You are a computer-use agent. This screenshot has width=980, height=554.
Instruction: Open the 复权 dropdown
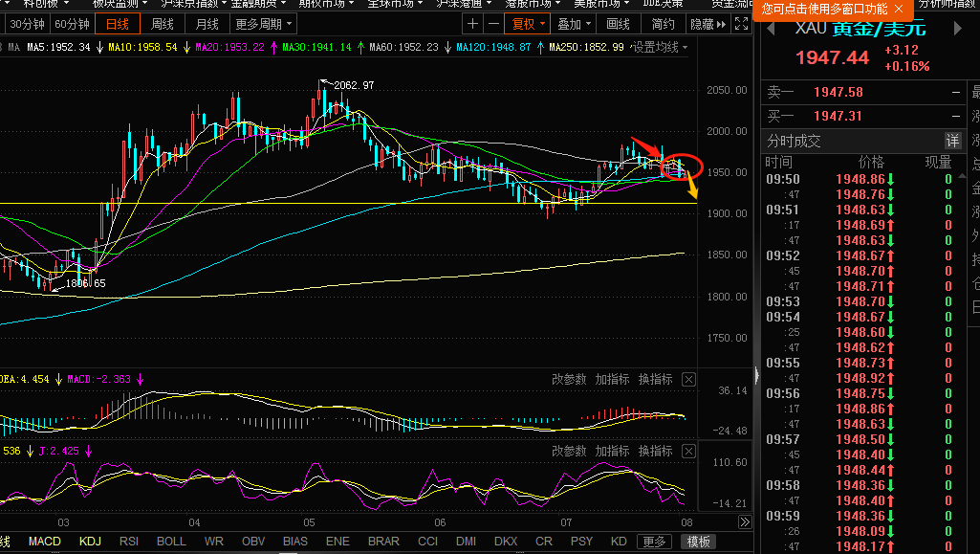(529, 24)
